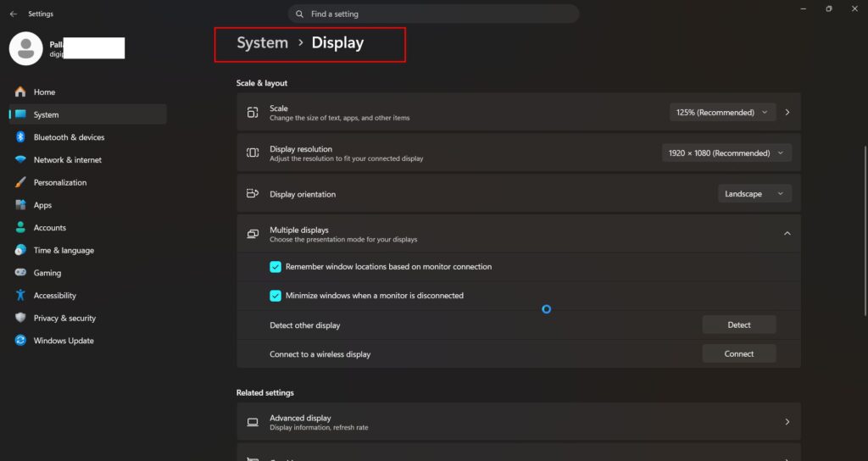Go to Network & internet
Image resolution: width=868 pixels, height=461 pixels.
pyautogui.click(x=87, y=160)
